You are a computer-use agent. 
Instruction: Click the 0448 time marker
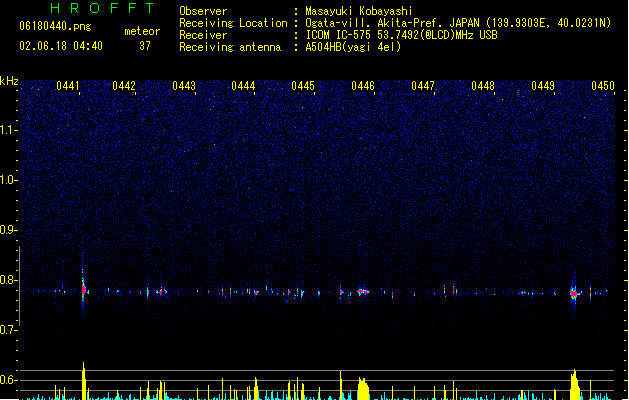coord(483,86)
